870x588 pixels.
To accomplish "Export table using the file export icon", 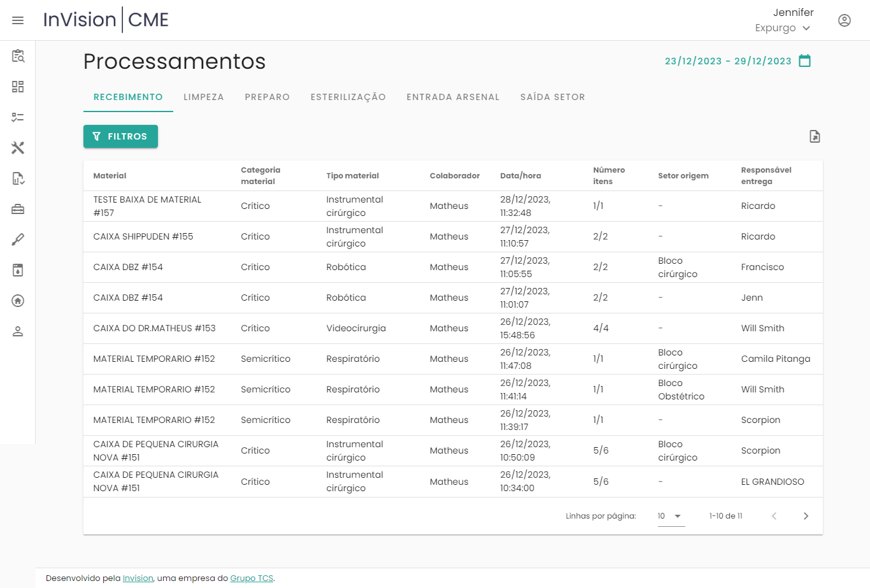I will (815, 136).
